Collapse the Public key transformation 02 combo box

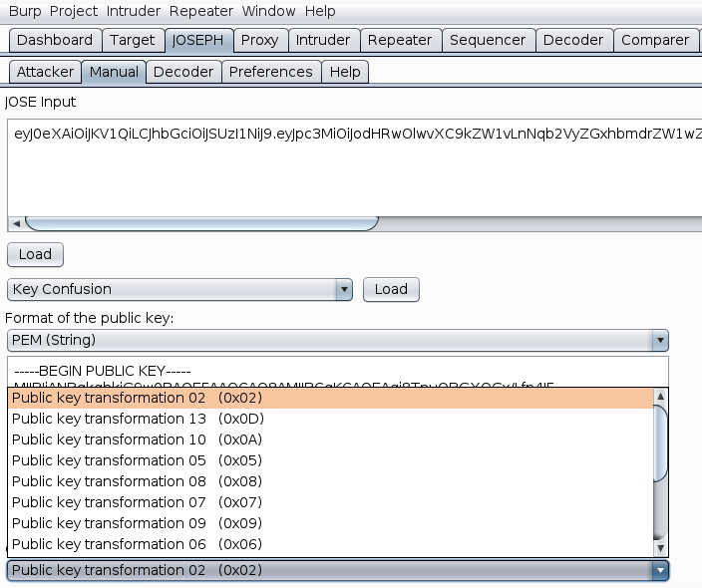click(338, 571)
